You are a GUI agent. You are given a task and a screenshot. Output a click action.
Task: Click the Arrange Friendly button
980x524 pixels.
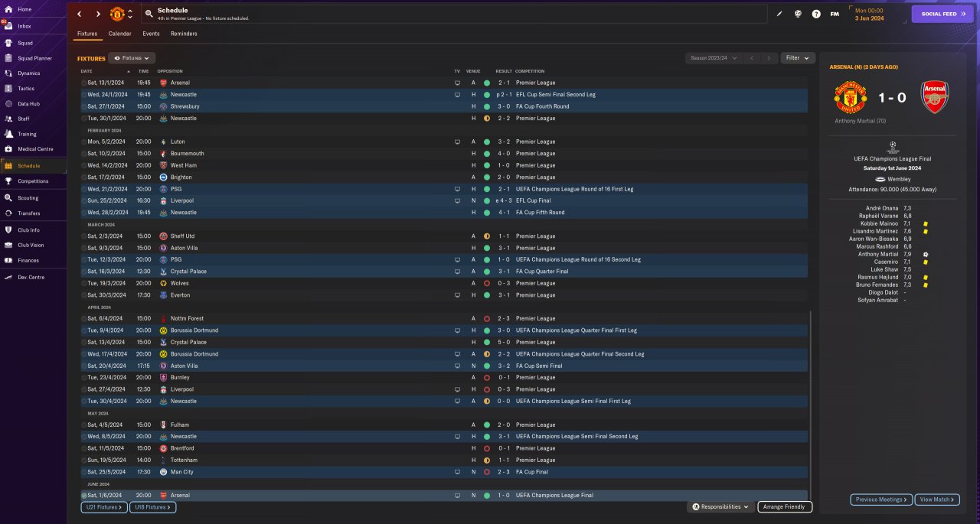coord(785,507)
